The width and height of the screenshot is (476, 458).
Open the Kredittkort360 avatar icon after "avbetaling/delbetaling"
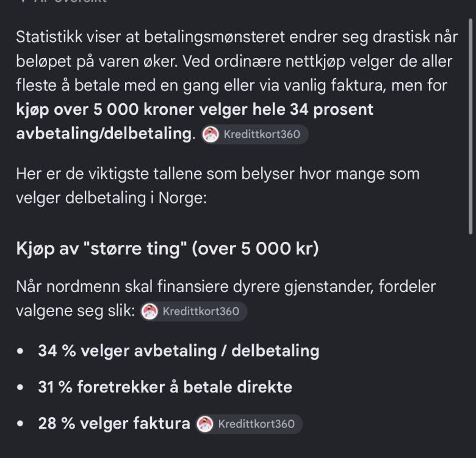(x=211, y=134)
